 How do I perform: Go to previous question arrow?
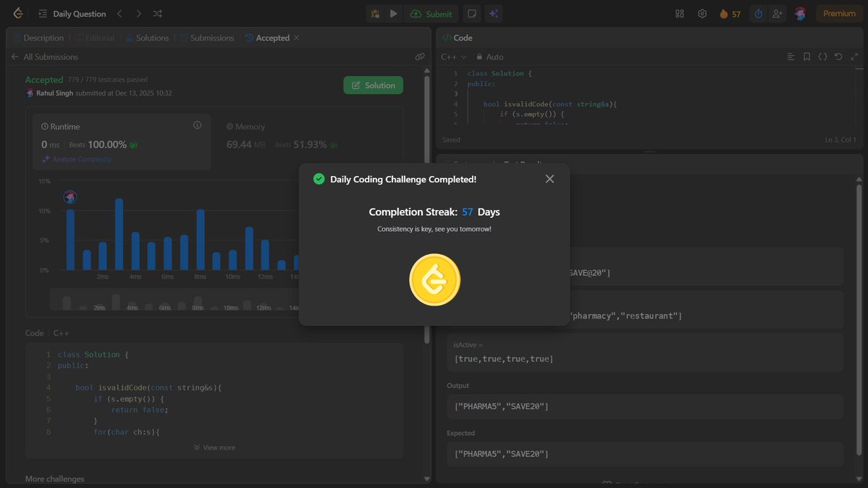tap(119, 13)
